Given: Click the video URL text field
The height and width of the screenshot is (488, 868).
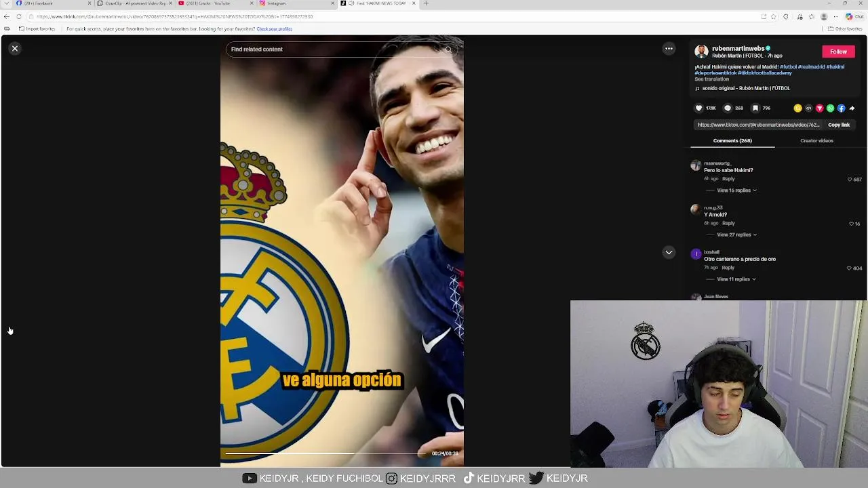Looking at the screenshot, I should [x=758, y=125].
